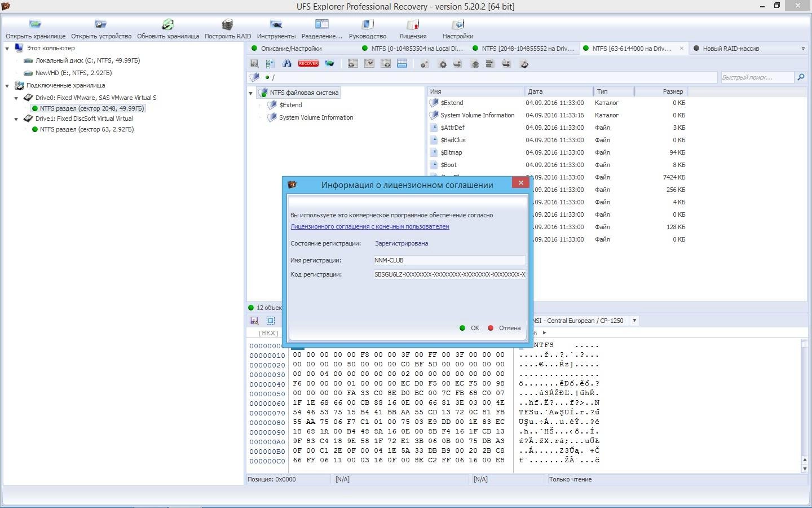This screenshot has height=508, width=812.
Task: Click the Разделение partition icon
Action: coord(321,24)
